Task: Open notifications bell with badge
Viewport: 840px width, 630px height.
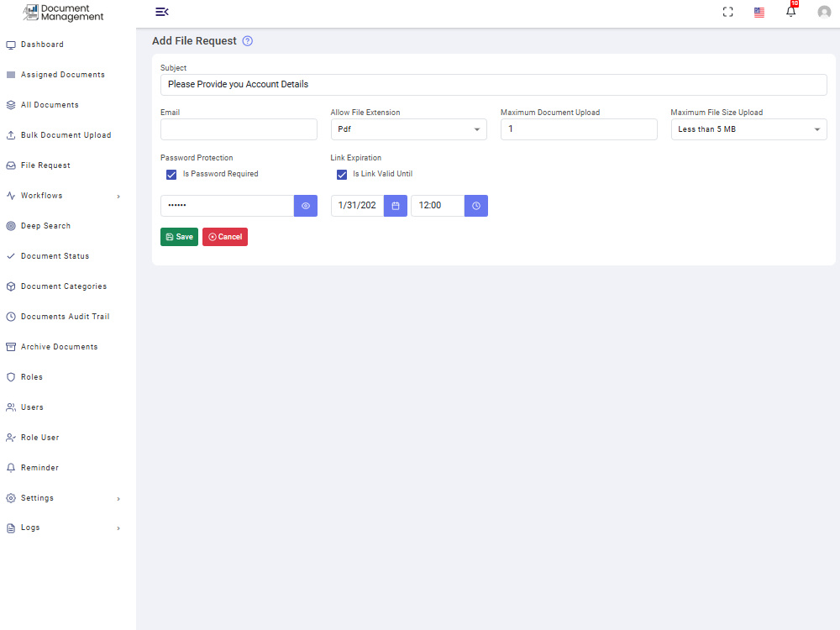Action: 791,11
